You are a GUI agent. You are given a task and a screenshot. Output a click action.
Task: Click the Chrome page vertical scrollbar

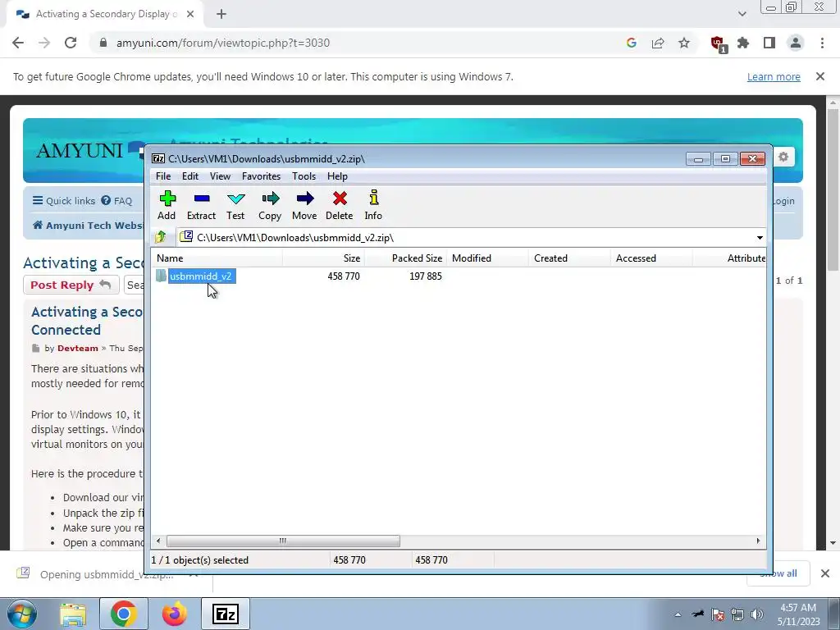click(x=833, y=189)
